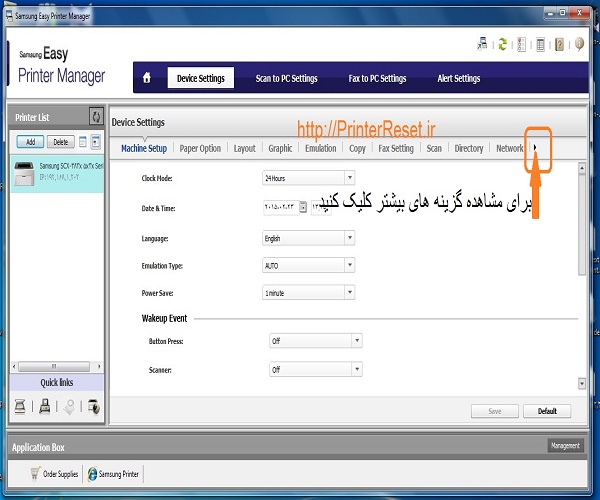Click the fax machine quick link icon
This screenshot has width=600, height=500.
(45, 406)
